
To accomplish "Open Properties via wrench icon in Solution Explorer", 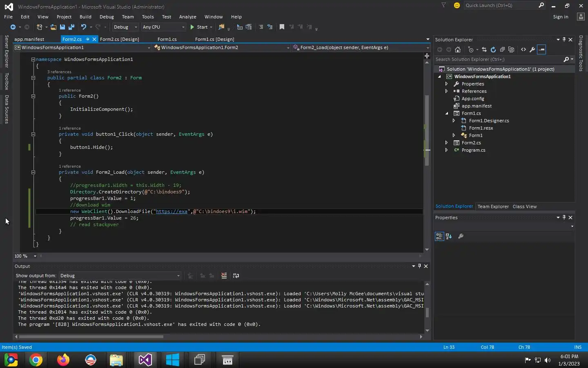I will pyautogui.click(x=532, y=49).
